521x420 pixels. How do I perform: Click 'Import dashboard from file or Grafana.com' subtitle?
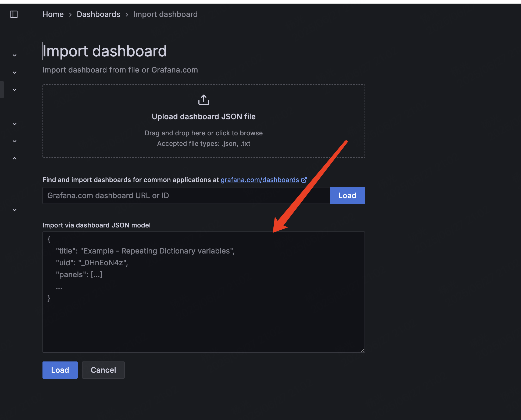(120, 70)
